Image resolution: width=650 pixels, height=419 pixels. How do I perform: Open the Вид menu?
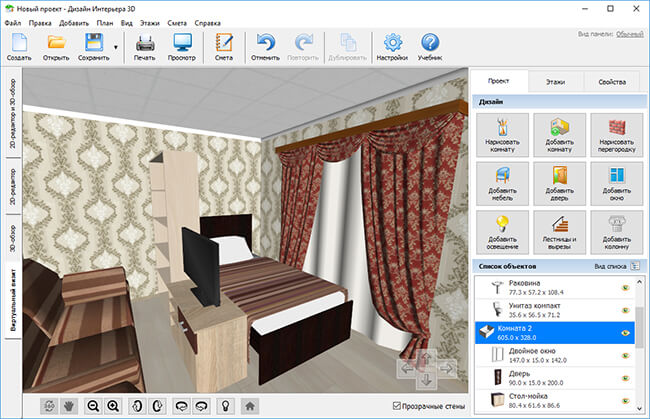click(126, 23)
